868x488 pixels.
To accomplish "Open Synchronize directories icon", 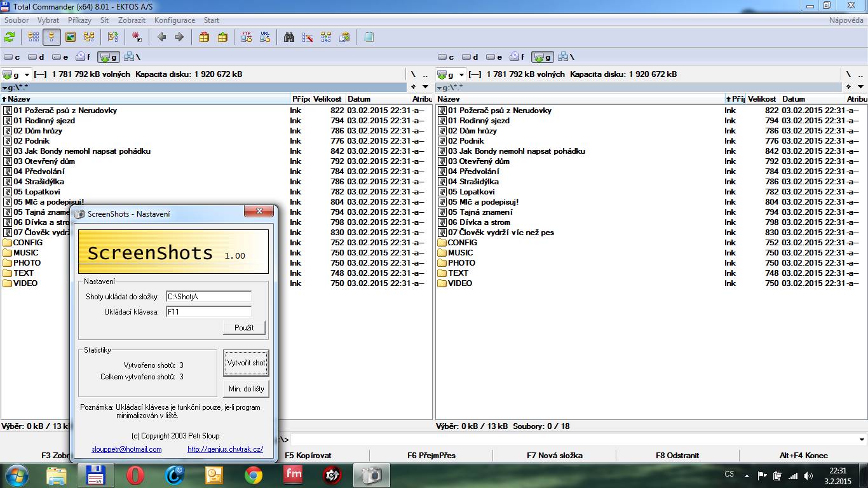I will click(326, 37).
